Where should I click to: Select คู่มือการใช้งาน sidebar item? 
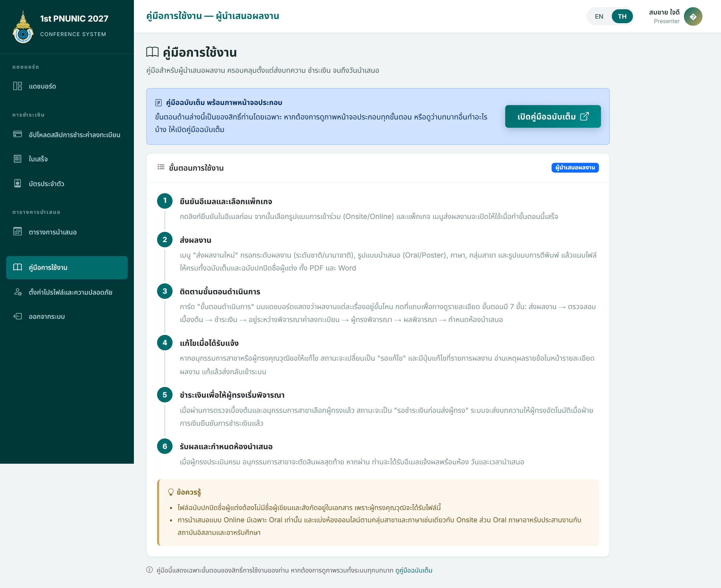67,268
